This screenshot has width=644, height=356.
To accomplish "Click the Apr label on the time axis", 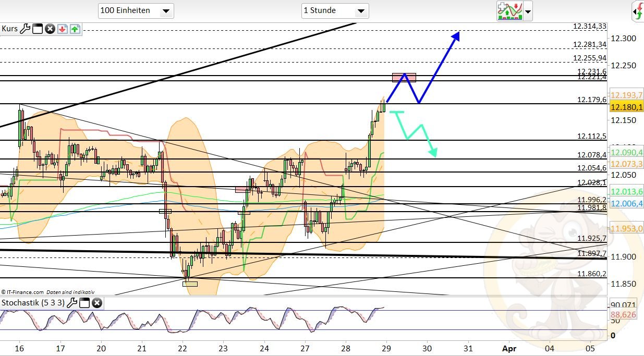I will point(509,348).
